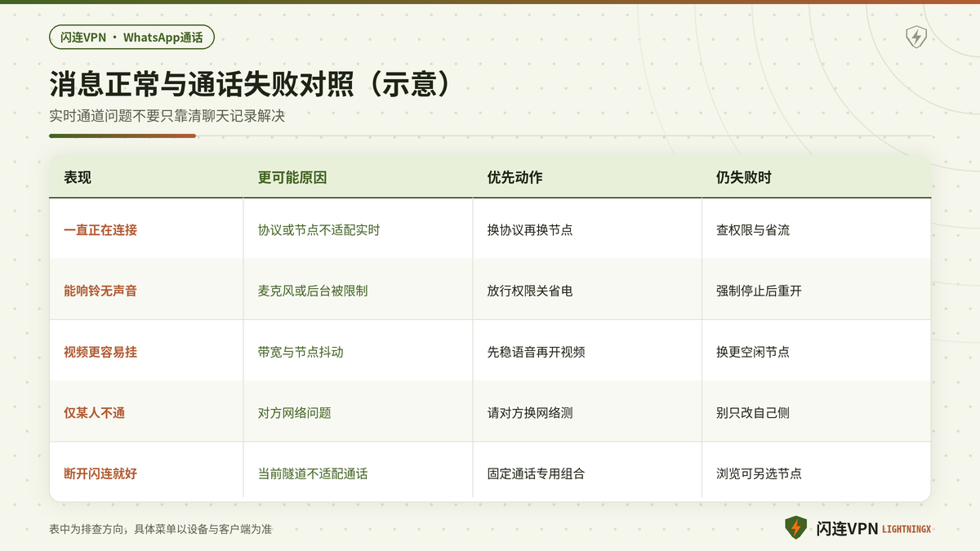Viewport: 980px width, 551px height.
Task: Select the cell 放行权限关省电
Action: click(587, 290)
